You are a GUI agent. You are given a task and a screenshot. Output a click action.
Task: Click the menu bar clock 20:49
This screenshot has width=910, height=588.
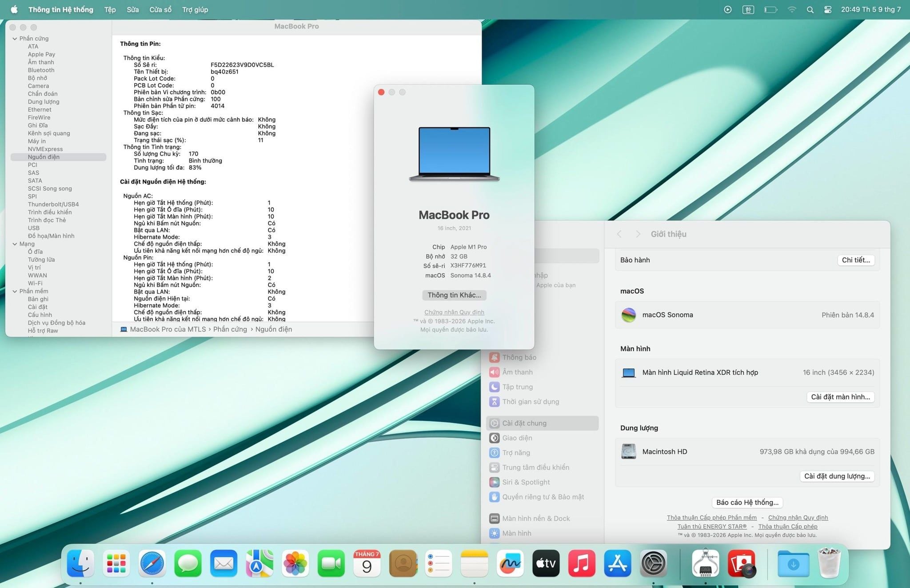[870, 9]
